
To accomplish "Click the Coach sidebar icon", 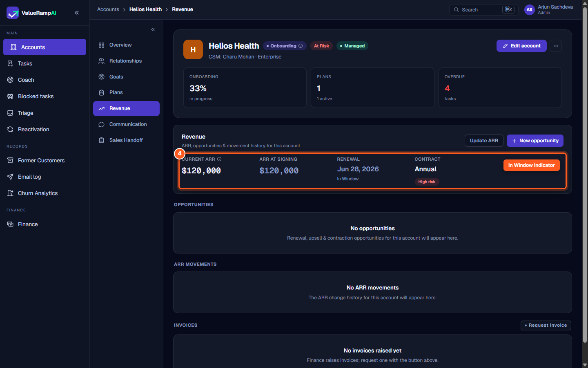I will tap(10, 80).
